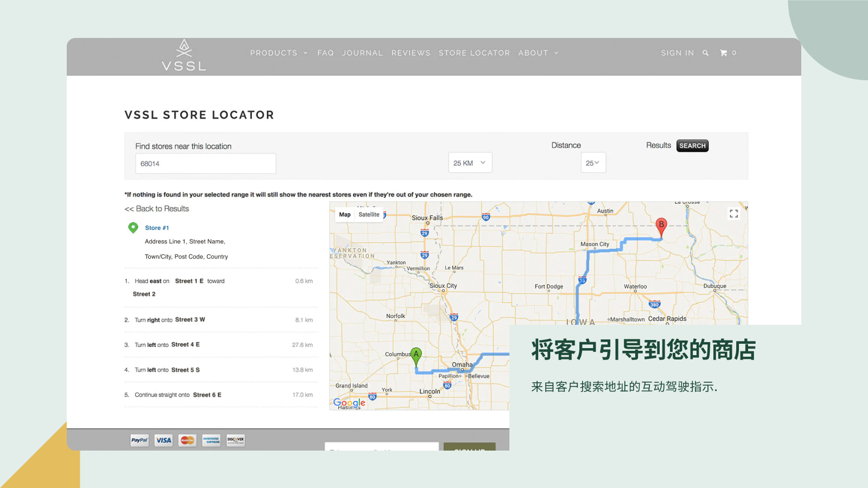Switch map to Map view
Image resolution: width=868 pixels, height=488 pixels.
coord(345,215)
